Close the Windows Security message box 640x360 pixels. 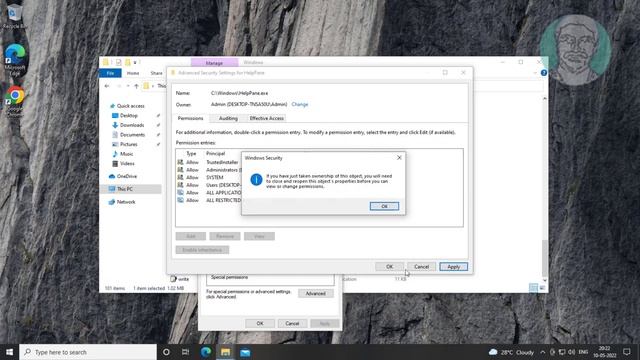(x=399, y=158)
